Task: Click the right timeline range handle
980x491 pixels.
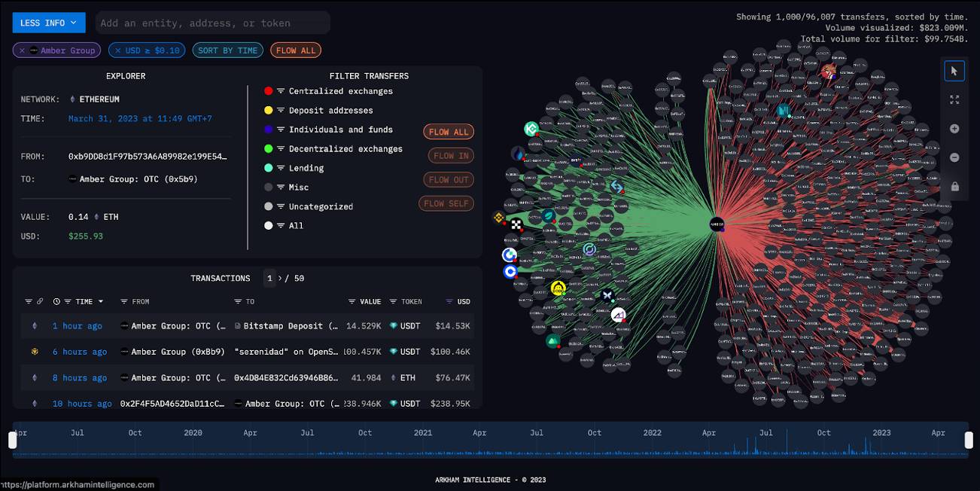Action: coord(968,440)
